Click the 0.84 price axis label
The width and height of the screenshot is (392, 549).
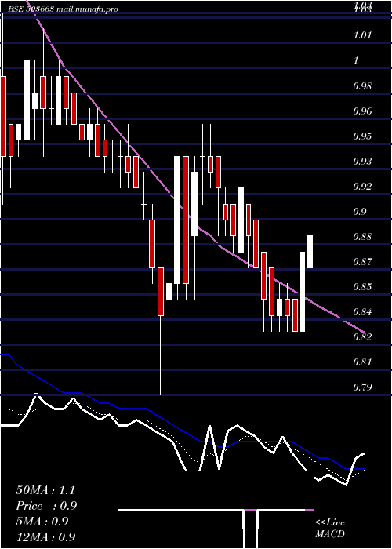pyautogui.click(x=362, y=312)
